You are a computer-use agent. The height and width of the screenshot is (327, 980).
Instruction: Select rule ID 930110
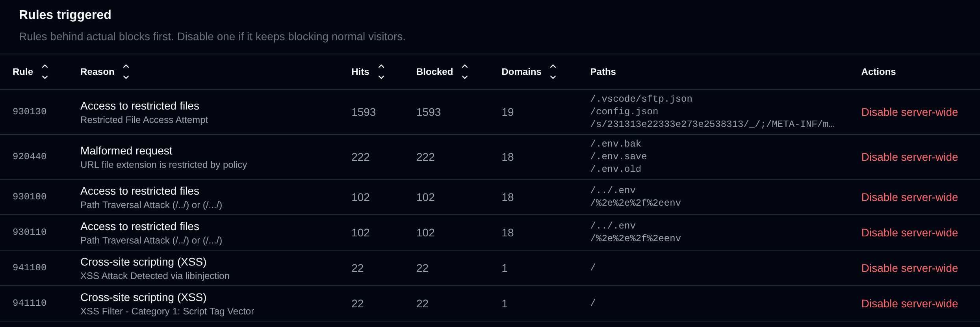[30, 232]
